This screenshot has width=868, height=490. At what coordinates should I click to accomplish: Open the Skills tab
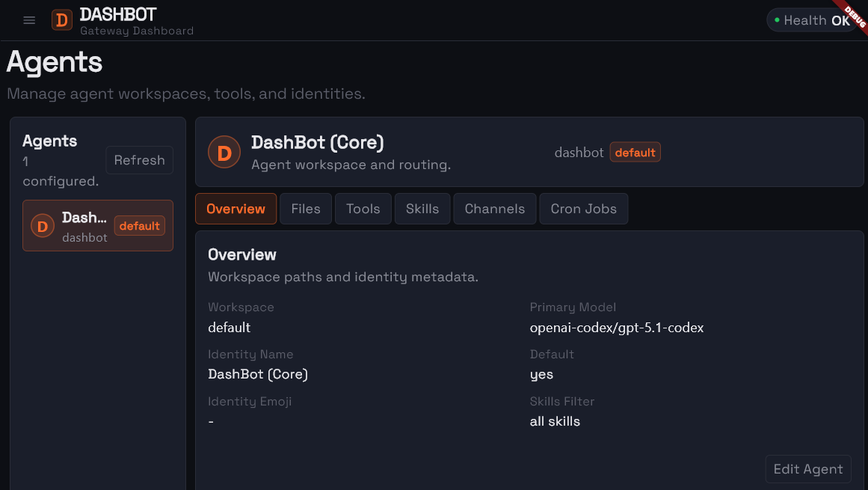tap(422, 209)
